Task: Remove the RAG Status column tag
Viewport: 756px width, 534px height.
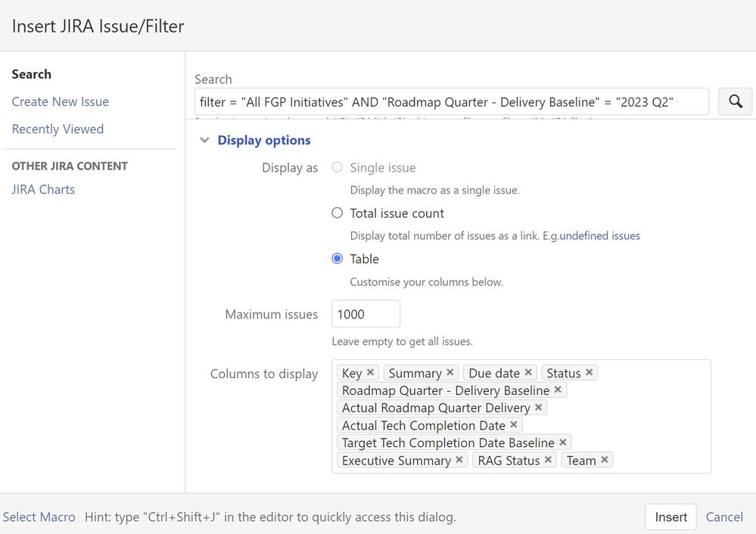Action: pos(548,461)
